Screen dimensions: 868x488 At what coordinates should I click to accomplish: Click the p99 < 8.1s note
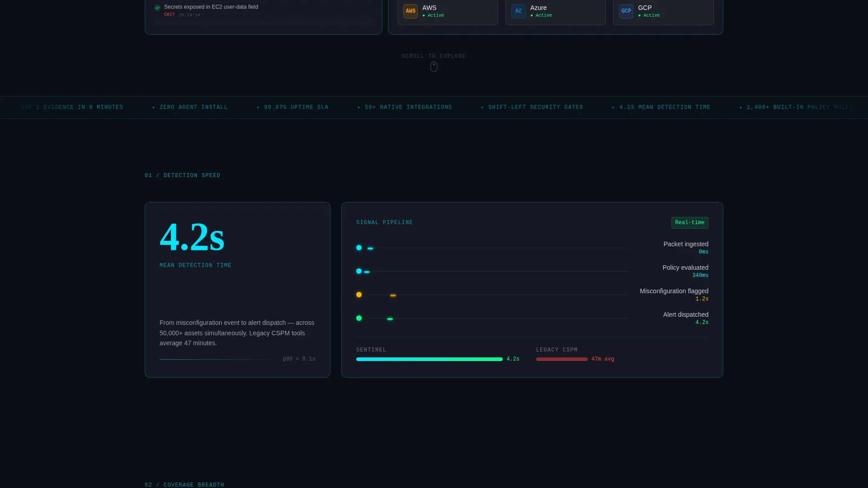299,359
